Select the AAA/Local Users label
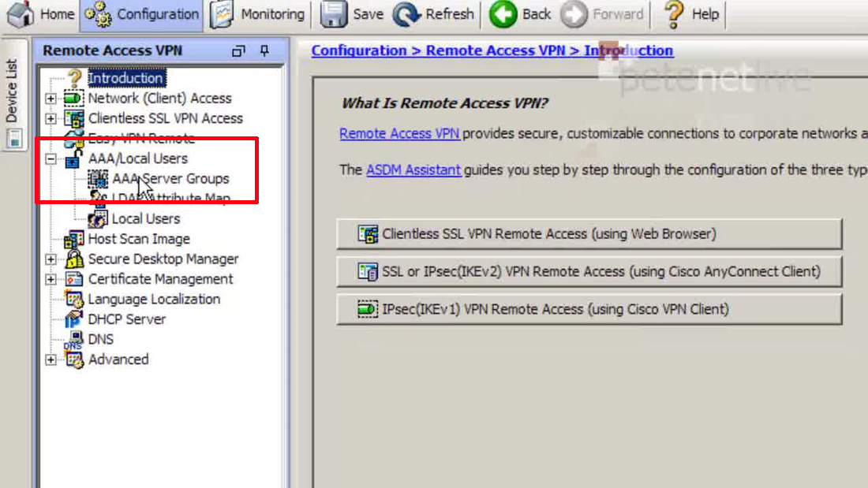Image resolution: width=868 pixels, height=488 pixels. [138, 158]
